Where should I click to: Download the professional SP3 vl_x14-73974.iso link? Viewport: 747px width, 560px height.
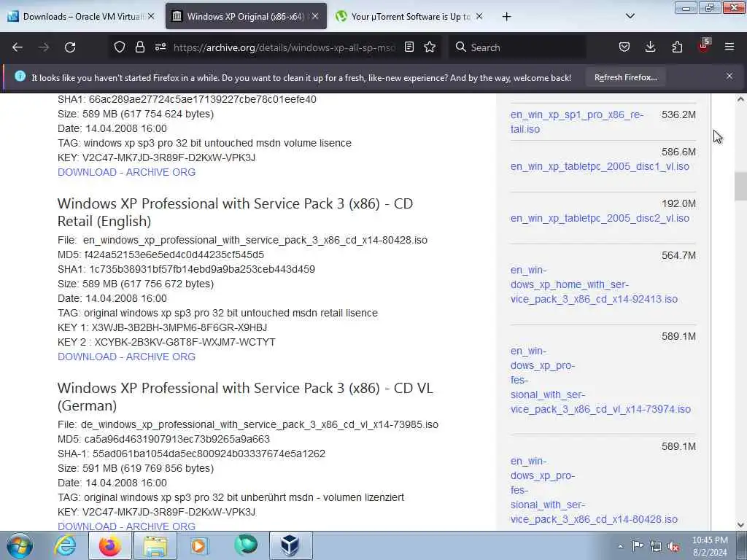pos(600,380)
